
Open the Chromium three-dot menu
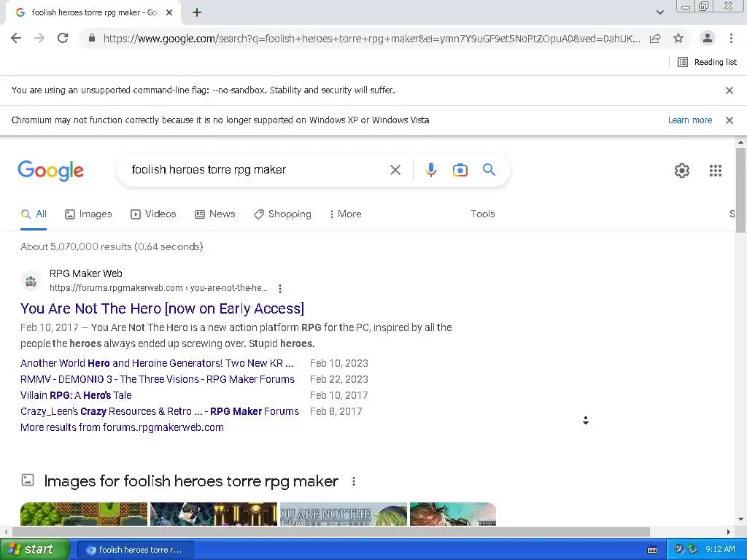point(731,38)
